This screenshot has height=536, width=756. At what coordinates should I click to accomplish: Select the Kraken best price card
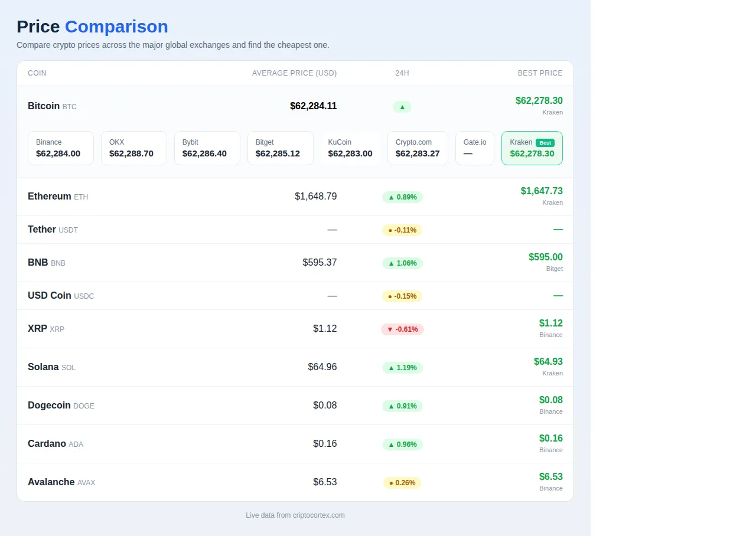(532, 148)
